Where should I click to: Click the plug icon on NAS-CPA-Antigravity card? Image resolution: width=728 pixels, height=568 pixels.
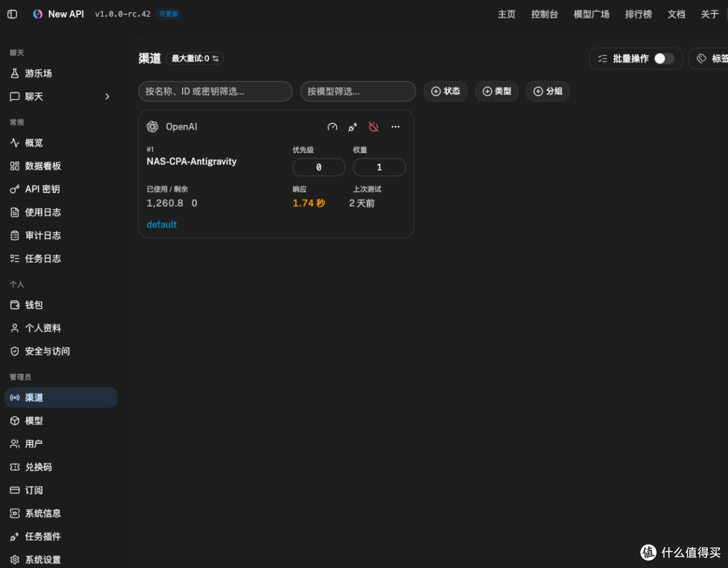tap(353, 127)
